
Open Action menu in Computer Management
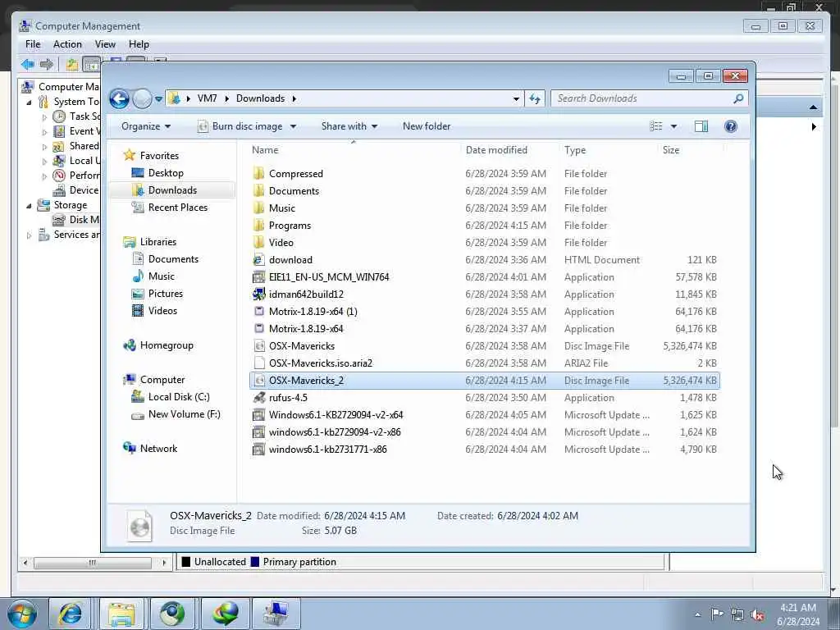point(67,44)
